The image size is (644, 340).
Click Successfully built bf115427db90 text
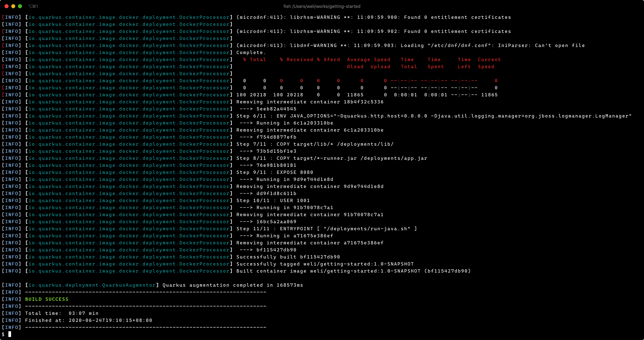pyautogui.click(x=288, y=257)
